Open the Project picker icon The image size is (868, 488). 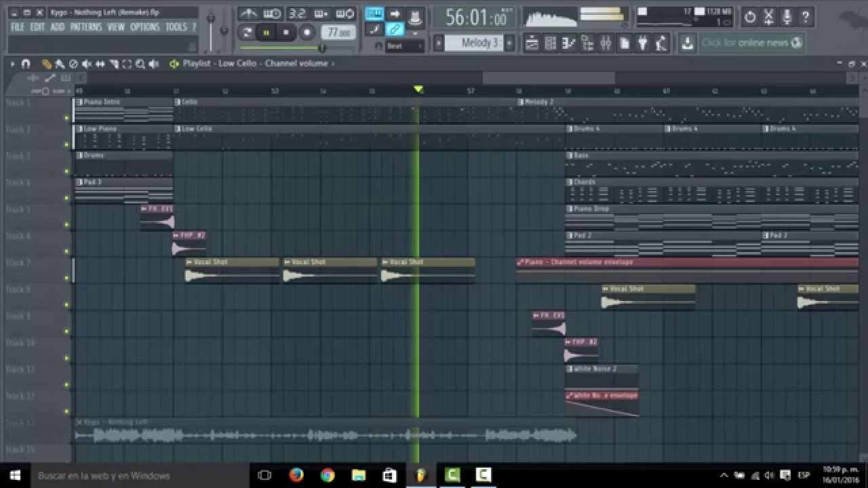625,43
